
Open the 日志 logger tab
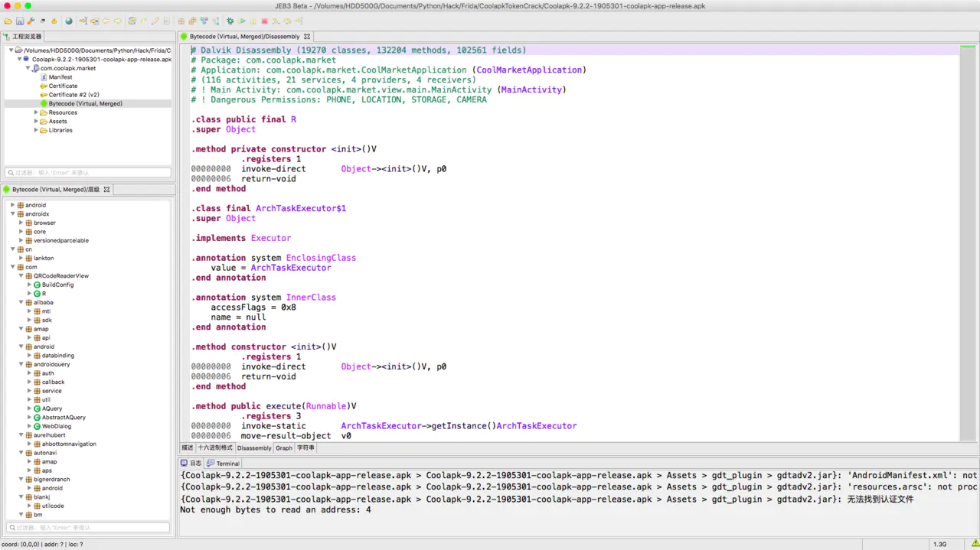191,464
